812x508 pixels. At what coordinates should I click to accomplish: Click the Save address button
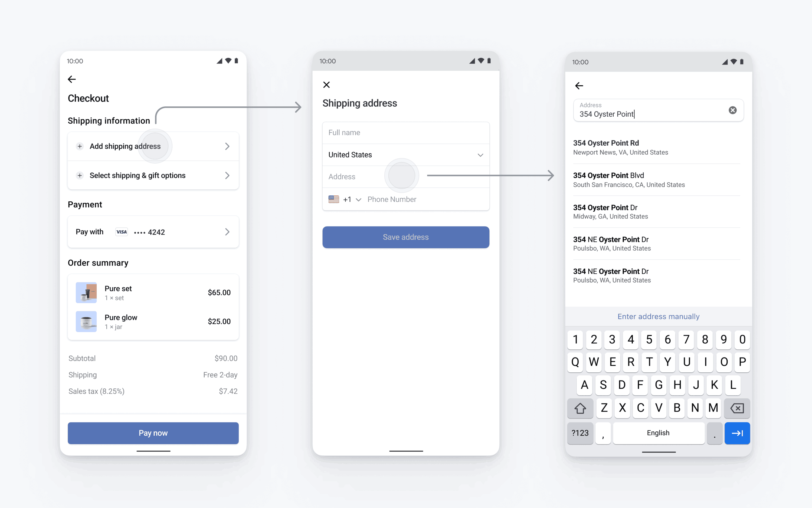(x=406, y=237)
